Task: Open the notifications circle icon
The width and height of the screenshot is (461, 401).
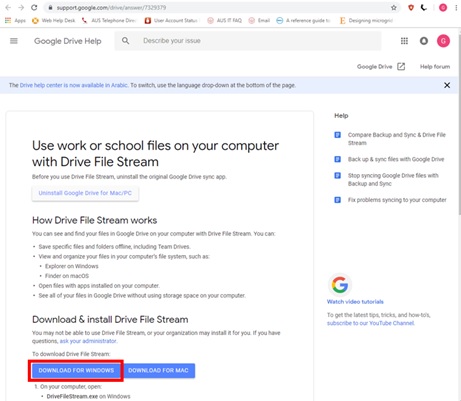Action: click(x=424, y=41)
